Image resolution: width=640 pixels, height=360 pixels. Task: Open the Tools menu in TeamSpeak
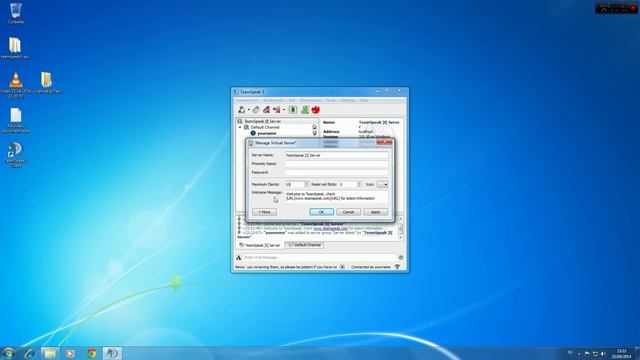[x=331, y=100]
